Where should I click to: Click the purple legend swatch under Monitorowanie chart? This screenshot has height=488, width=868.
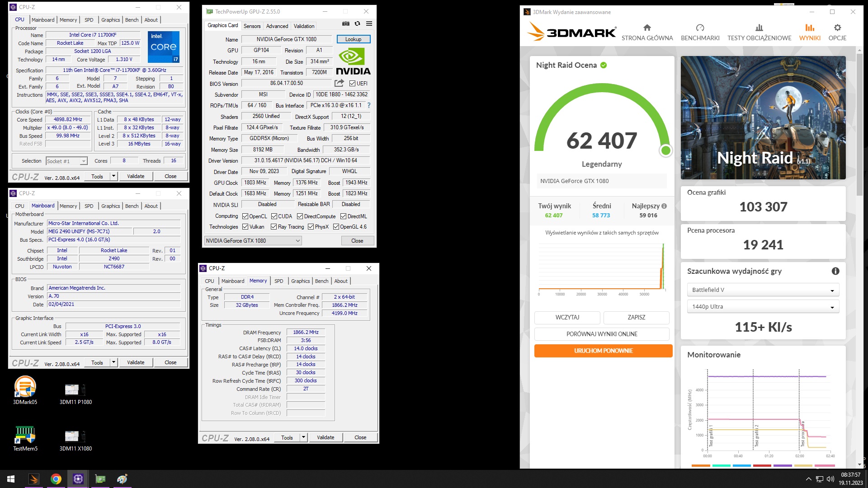point(783,465)
